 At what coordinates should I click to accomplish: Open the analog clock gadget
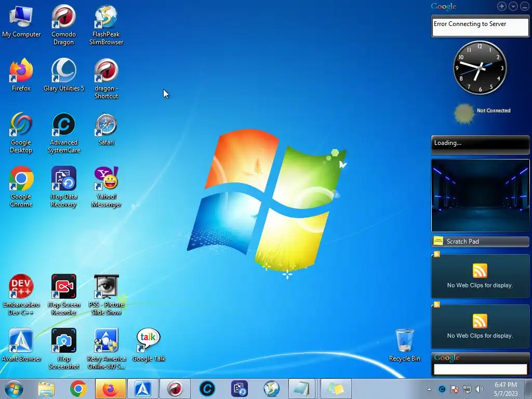click(480, 68)
